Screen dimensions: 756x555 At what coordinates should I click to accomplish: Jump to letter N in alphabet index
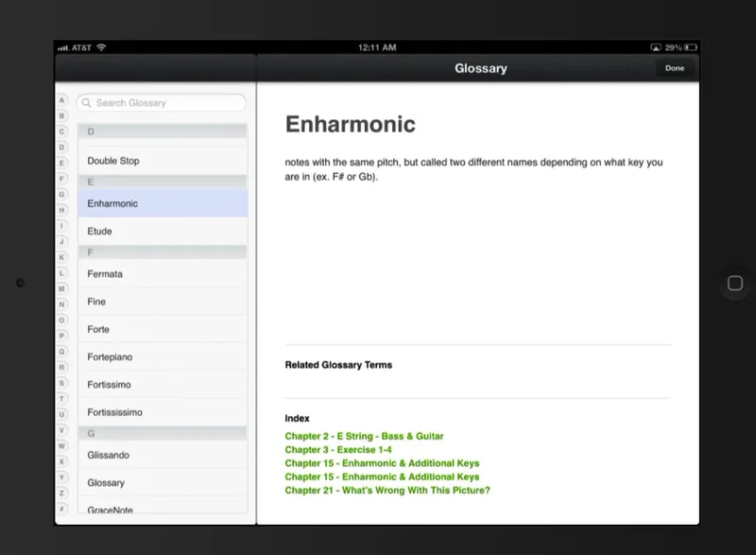61,304
